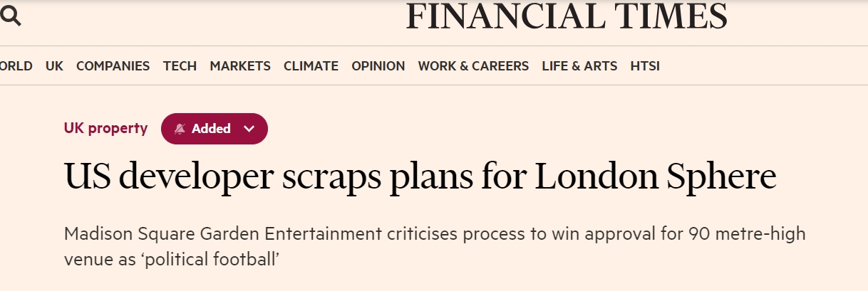Follow the UK property topic link
This screenshot has height=291, width=868.
coord(105,129)
